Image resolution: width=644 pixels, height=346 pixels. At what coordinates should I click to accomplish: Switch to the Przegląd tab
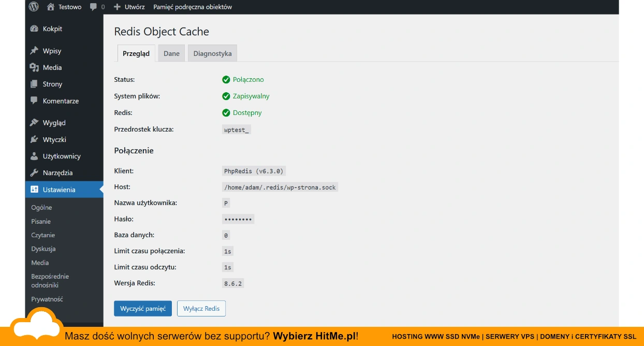(x=136, y=53)
